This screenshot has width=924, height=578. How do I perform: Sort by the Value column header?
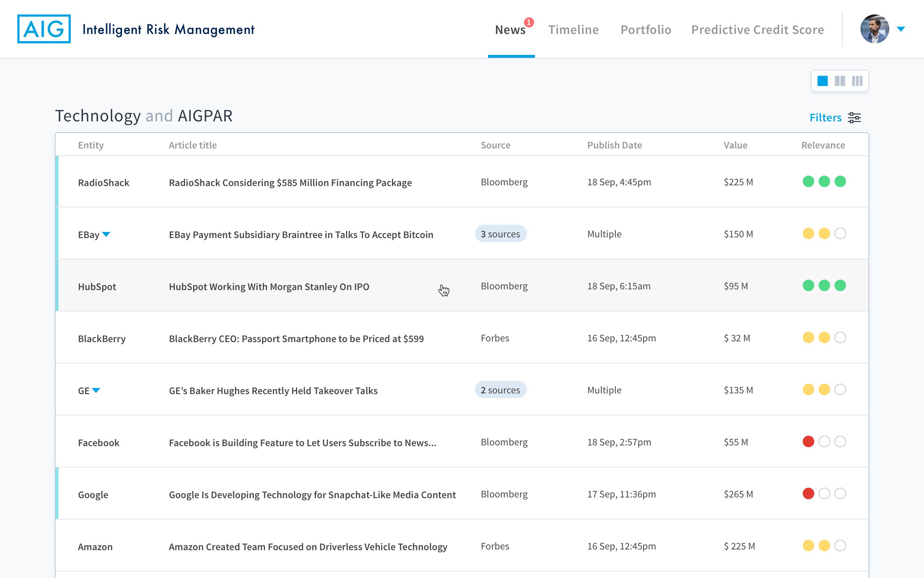pyautogui.click(x=735, y=145)
